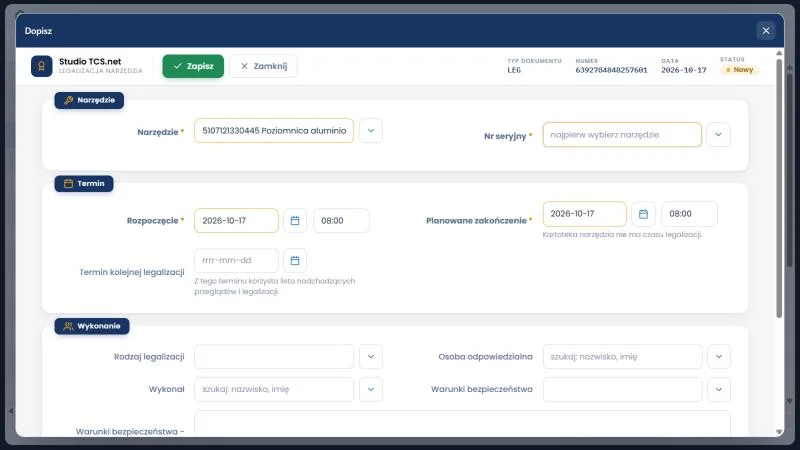Click the Narzędzie input field
This screenshot has width=800, height=450.
click(x=274, y=131)
